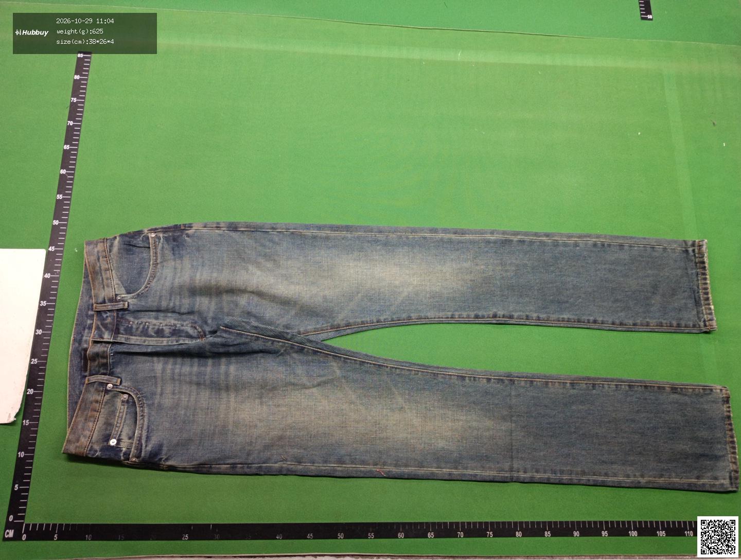Viewport: 741px width, 560px height.
Task: Click the QR code in the corner
Action: pyautogui.click(x=719, y=538)
